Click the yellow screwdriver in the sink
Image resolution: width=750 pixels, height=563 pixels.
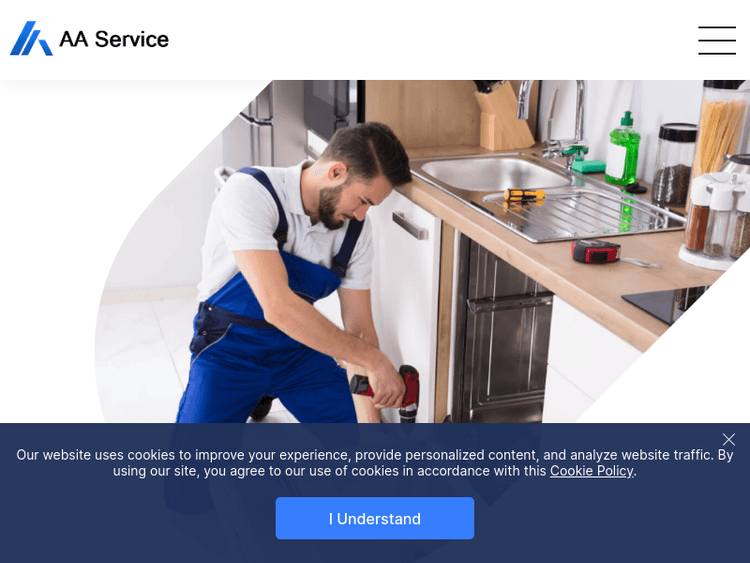(524, 195)
